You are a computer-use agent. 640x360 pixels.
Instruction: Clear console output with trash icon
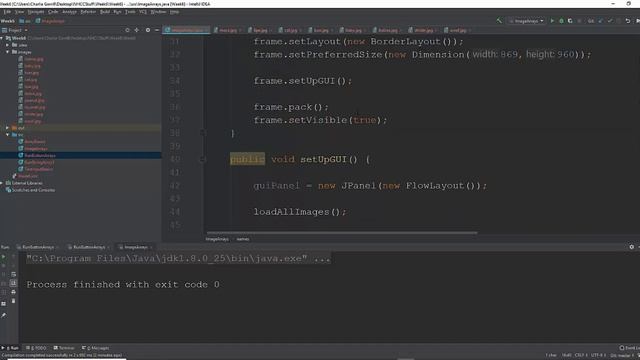13,301
